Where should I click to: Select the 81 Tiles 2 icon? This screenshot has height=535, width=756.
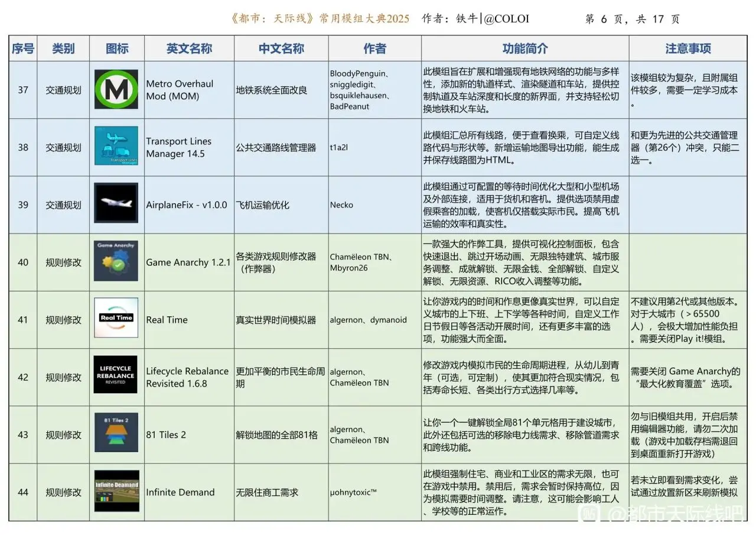click(116, 433)
